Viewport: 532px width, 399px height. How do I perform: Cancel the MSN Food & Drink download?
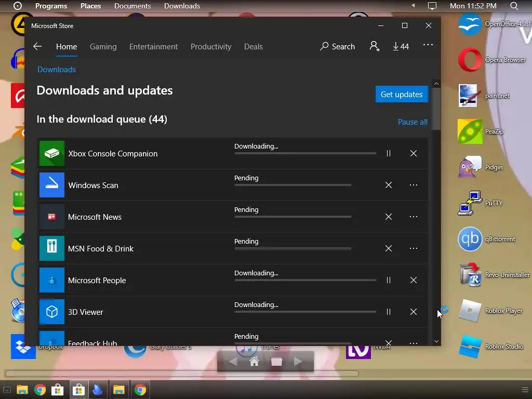[389, 248]
